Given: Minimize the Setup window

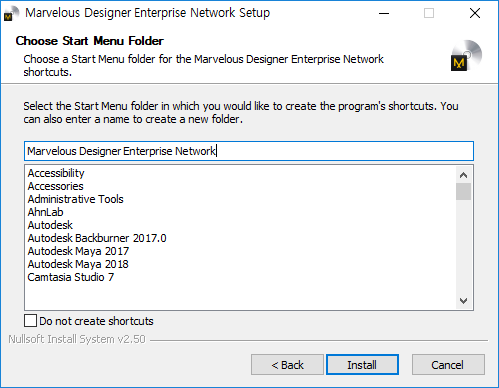Looking at the screenshot, I should 384,13.
